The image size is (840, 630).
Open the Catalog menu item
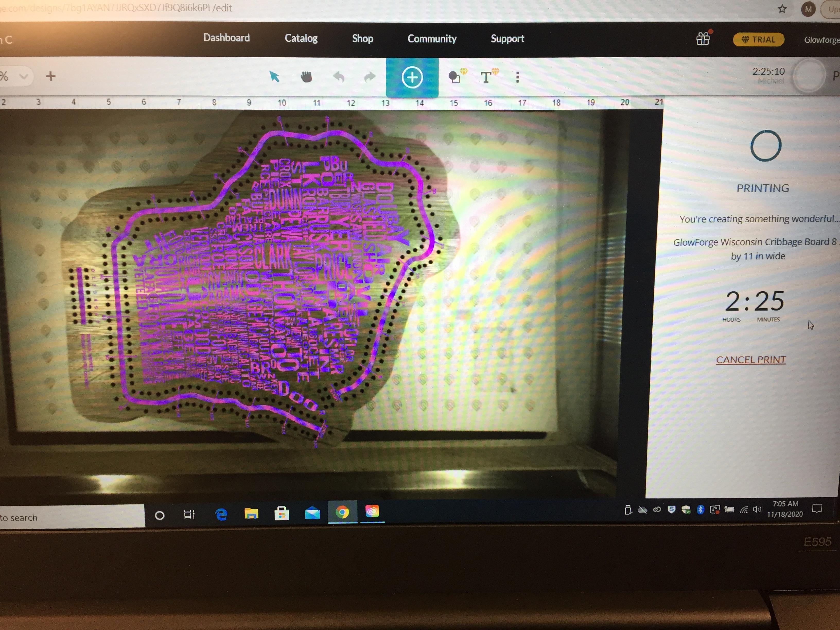(301, 38)
